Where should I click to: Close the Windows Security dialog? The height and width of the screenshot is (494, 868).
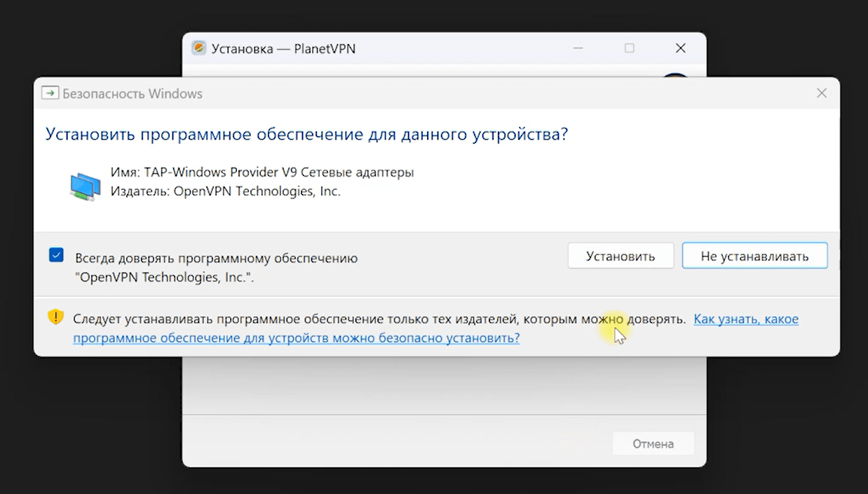[x=822, y=94]
